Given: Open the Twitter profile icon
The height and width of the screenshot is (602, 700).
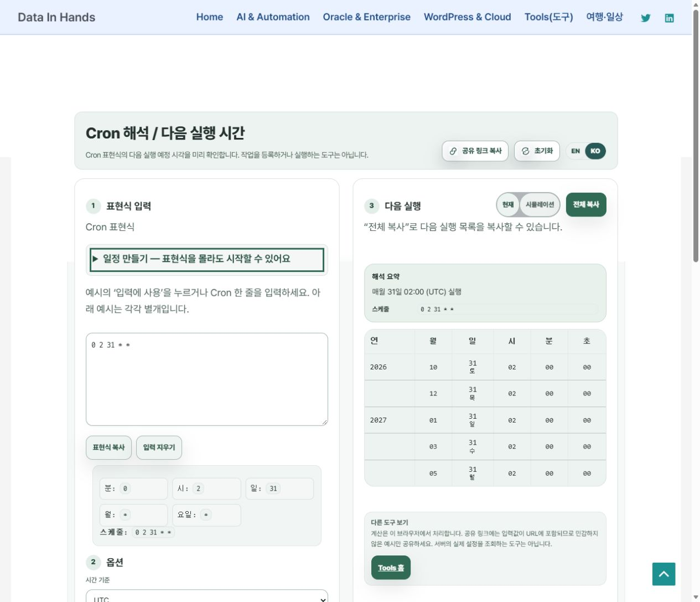Looking at the screenshot, I should click(x=646, y=18).
